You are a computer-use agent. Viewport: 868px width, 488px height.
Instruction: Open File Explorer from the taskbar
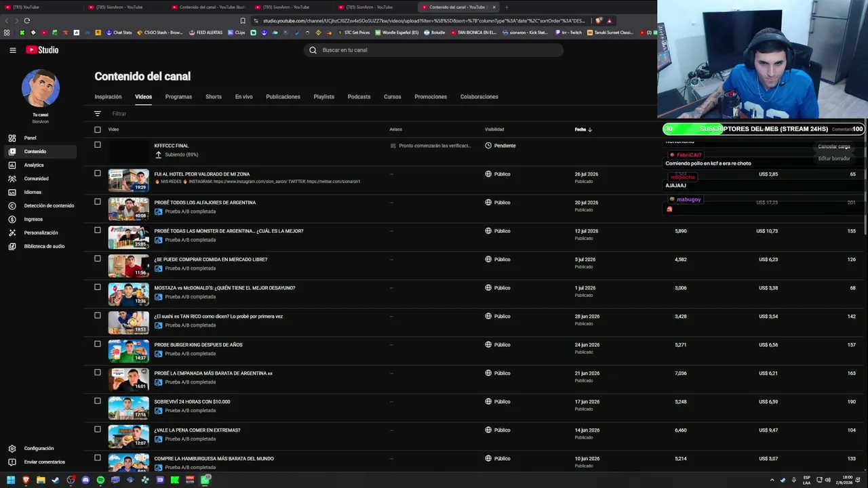[41, 481]
